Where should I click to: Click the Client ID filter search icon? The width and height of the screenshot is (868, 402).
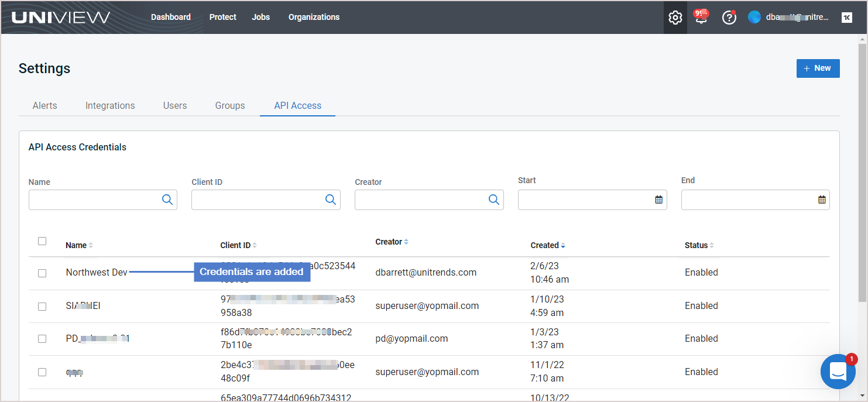tap(331, 200)
